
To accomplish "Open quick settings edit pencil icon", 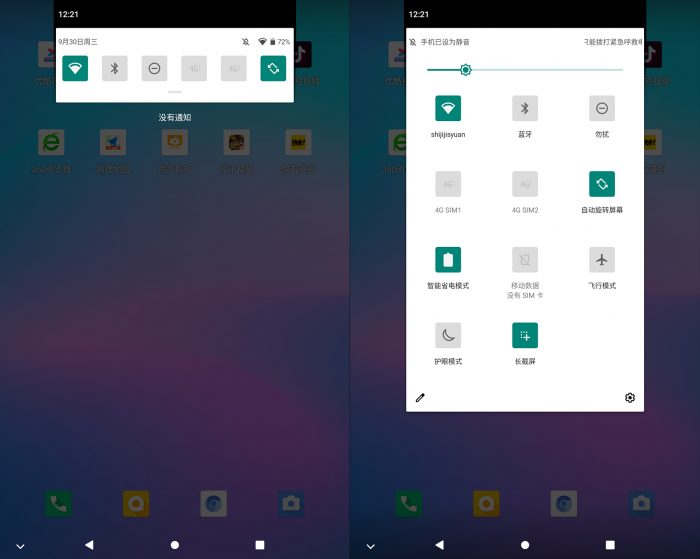I will [x=420, y=398].
